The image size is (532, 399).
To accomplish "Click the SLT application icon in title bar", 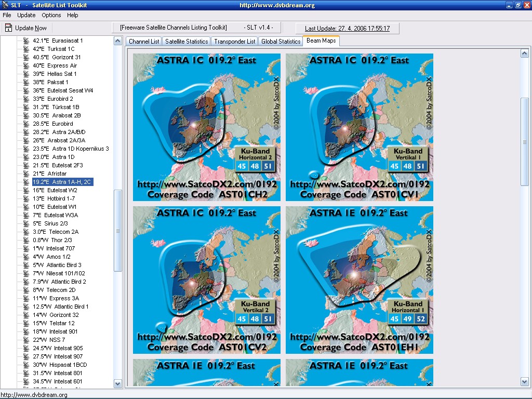I will click(x=5, y=5).
